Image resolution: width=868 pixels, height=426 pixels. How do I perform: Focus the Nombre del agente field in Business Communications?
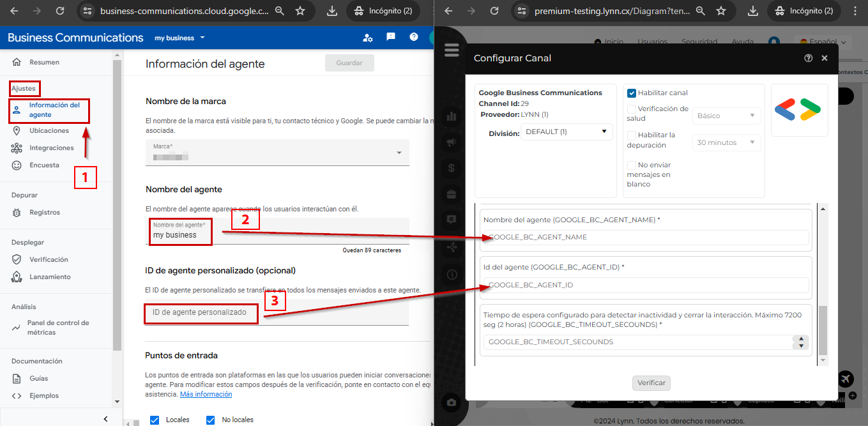click(x=277, y=231)
